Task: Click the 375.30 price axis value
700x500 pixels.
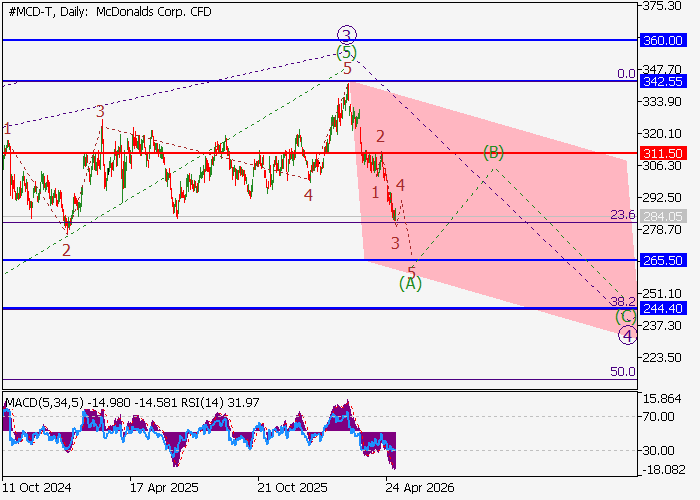Action: (662, 6)
